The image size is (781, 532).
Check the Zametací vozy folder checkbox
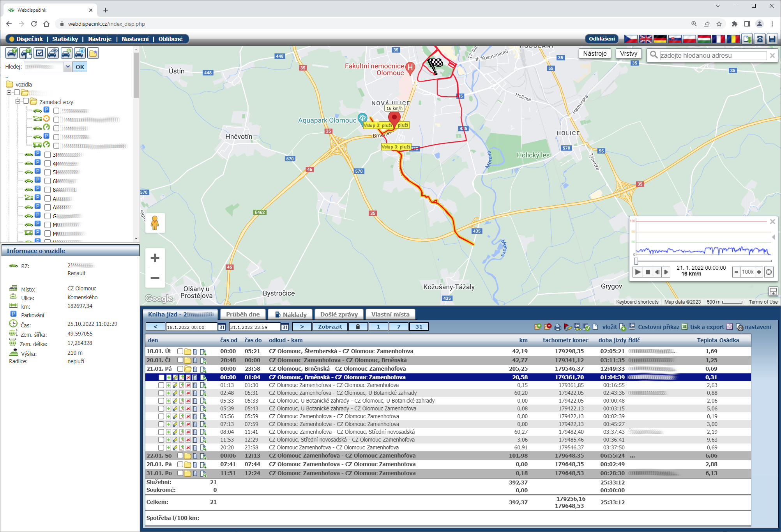click(x=26, y=101)
